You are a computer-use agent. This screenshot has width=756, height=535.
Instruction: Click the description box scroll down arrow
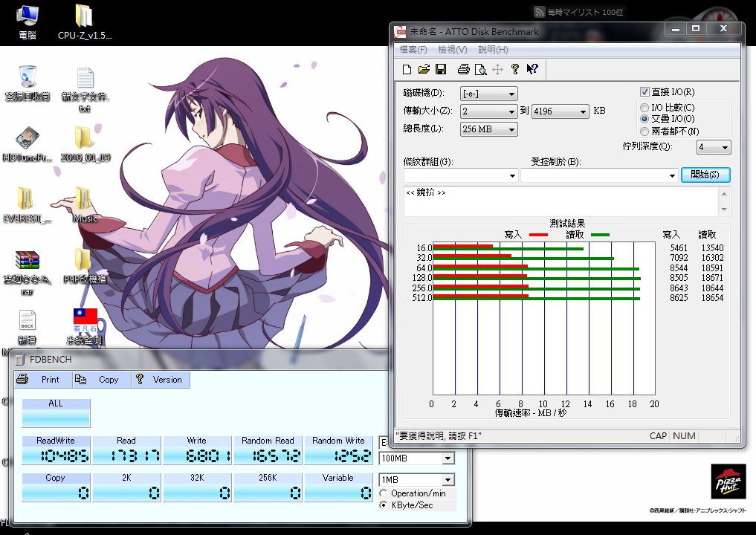(x=724, y=210)
